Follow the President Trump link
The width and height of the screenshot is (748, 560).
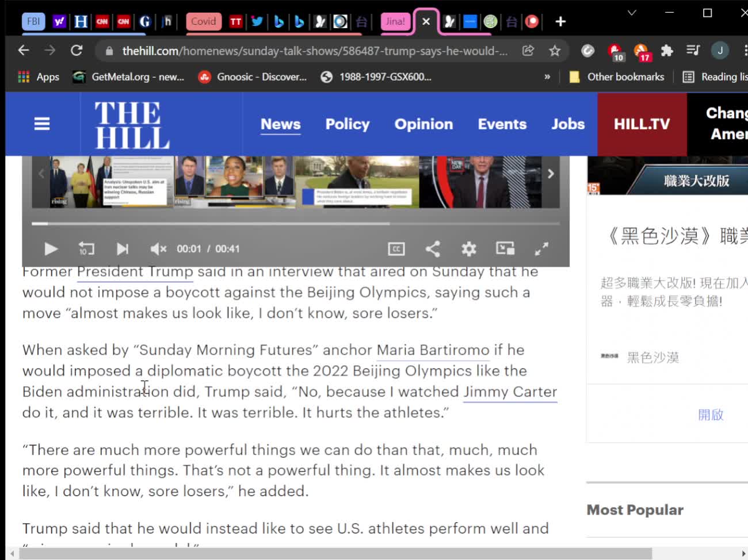click(x=135, y=271)
